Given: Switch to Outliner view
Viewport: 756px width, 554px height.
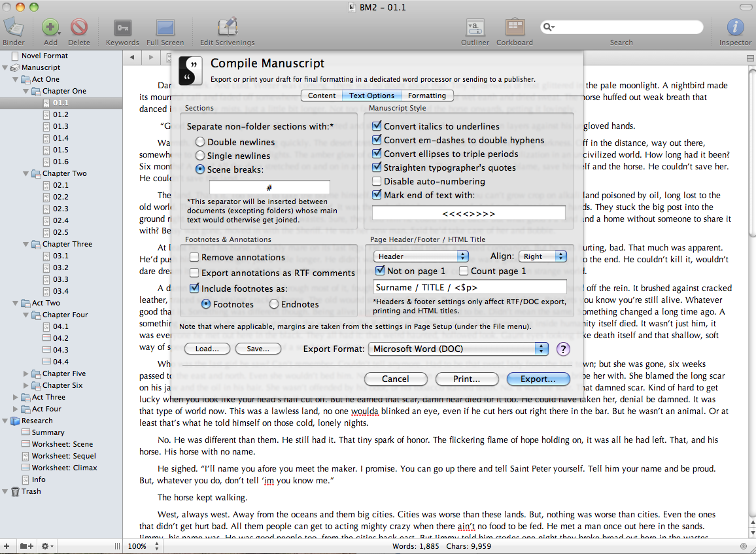Looking at the screenshot, I should [x=475, y=28].
